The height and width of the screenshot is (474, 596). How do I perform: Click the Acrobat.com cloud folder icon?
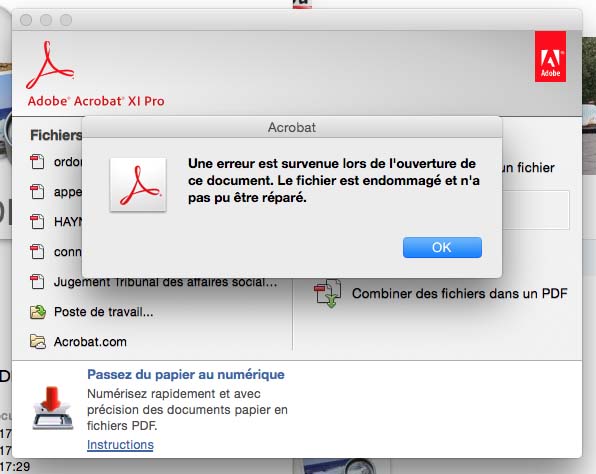click(x=38, y=341)
